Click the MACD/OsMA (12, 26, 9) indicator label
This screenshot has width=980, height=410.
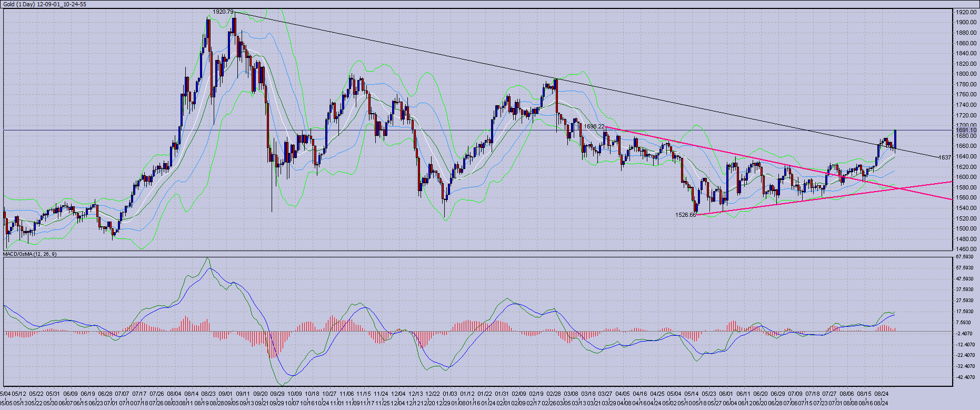click(30, 254)
